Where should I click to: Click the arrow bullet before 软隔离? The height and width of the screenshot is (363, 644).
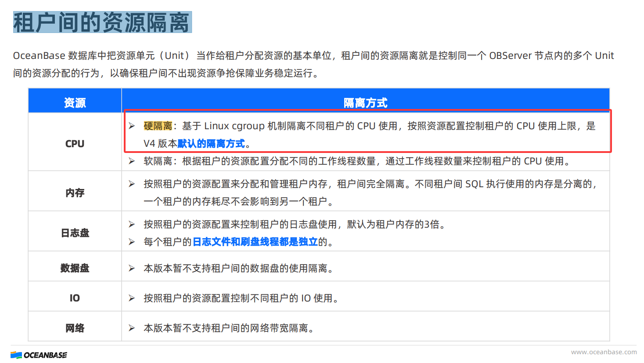tap(132, 161)
